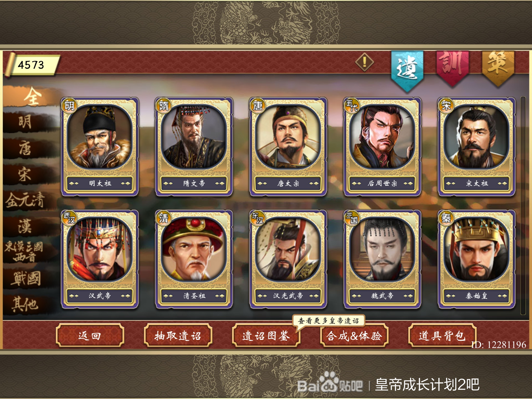Image resolution: width=532 pixels, height=399 pixels.
Task: Select 其他 category in sidebar
Action: (x=25, y=304)
